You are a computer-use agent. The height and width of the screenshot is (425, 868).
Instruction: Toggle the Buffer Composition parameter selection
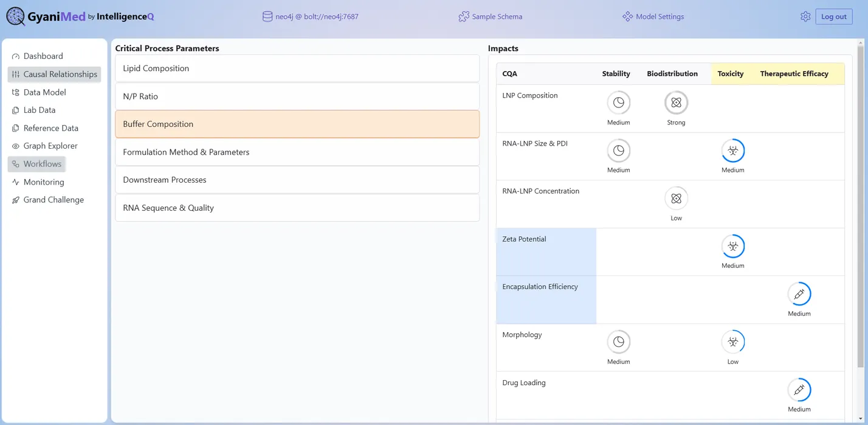297,124
